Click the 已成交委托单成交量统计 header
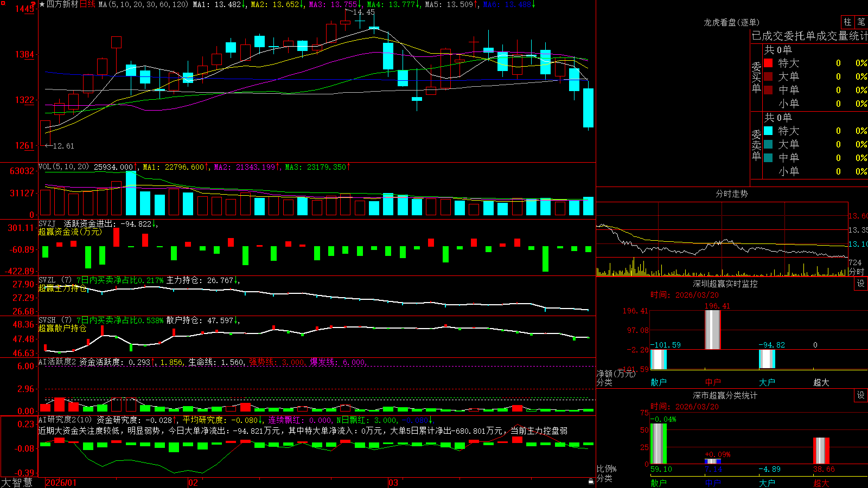Image resolution: width=868 pixels, height=488 pixels. pos(809,36)
